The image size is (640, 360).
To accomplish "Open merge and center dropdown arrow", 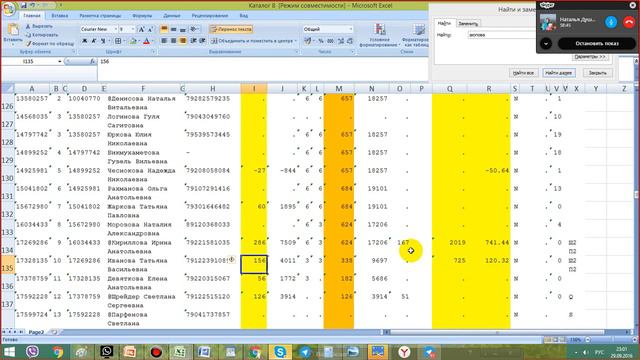I will click(x=296, y=41).
